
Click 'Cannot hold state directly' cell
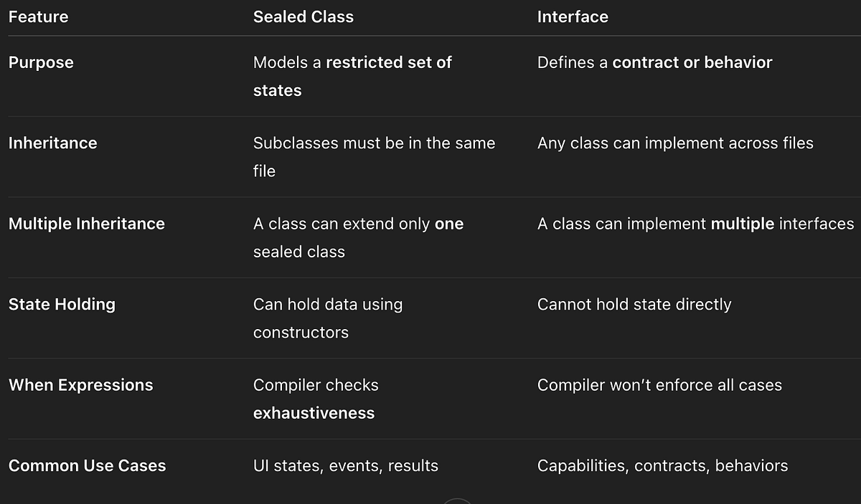click(634, 304)
